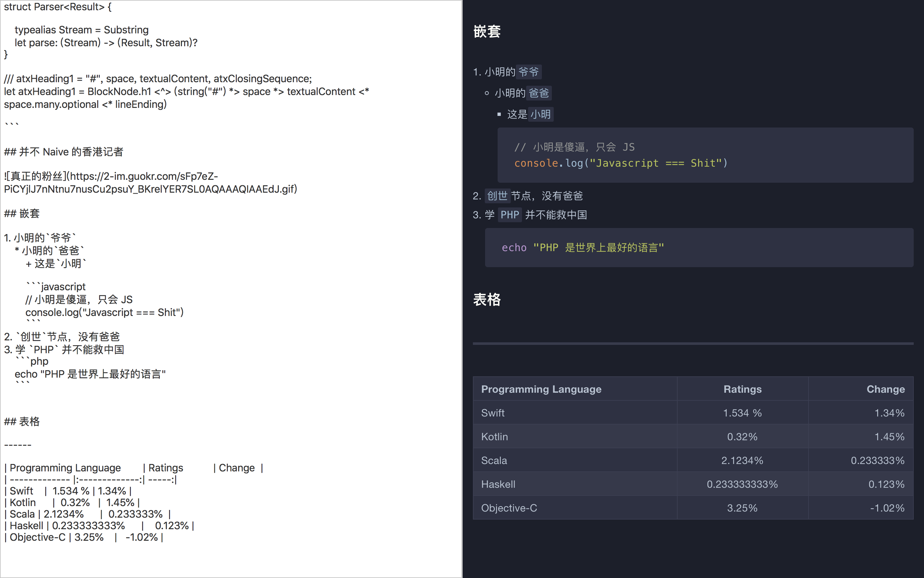Click the '嵌套' heading in the preview
This screenshot has width=924, height=578.
(x=487, y=31)
